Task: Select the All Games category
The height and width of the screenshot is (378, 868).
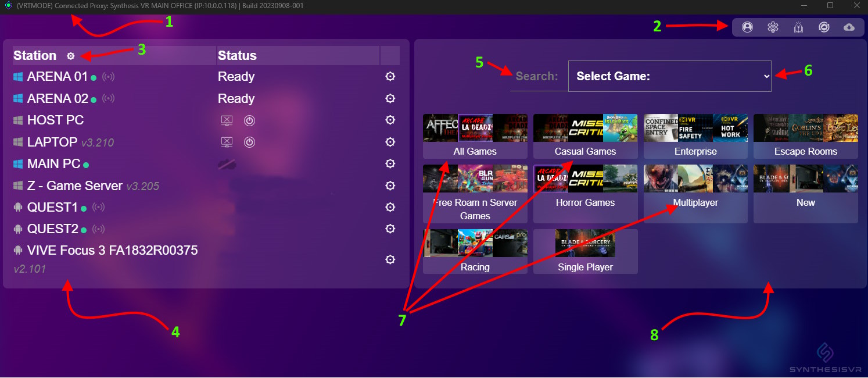Action: (475, 137)
